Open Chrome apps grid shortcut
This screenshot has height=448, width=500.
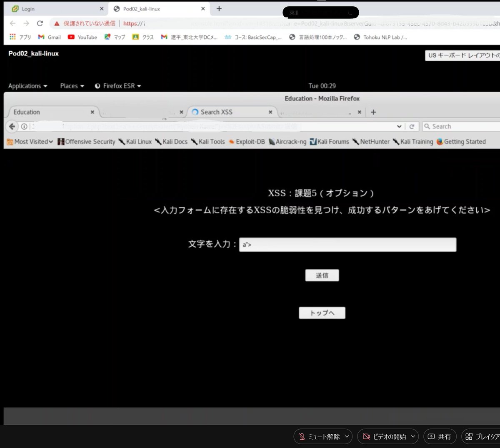[x=12, y=37]
